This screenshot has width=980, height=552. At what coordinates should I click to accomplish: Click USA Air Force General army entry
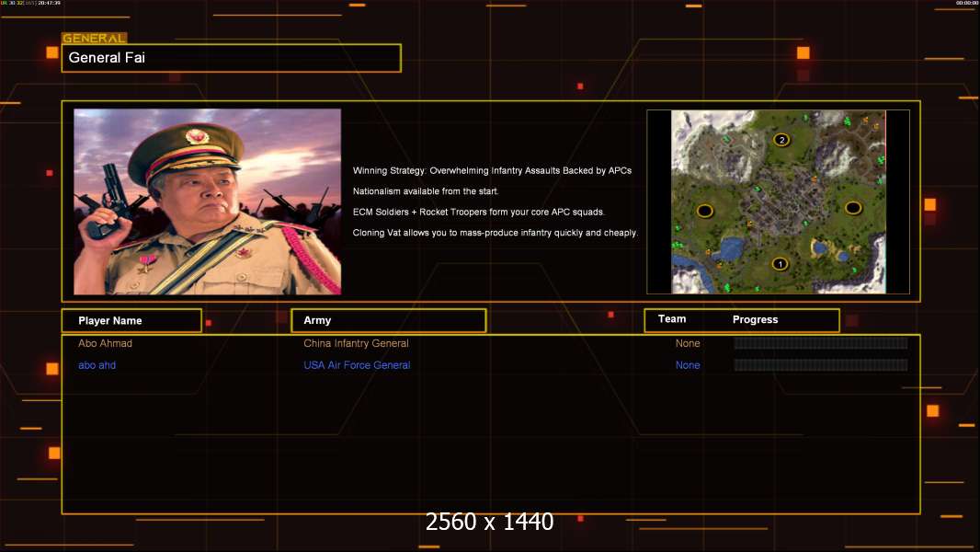[357, 365]
